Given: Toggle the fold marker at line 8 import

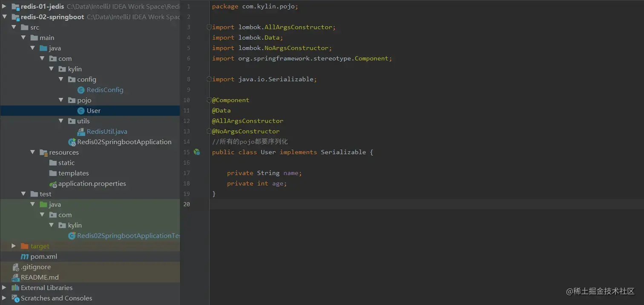Looking at the screenshot, I should [209, 80].
